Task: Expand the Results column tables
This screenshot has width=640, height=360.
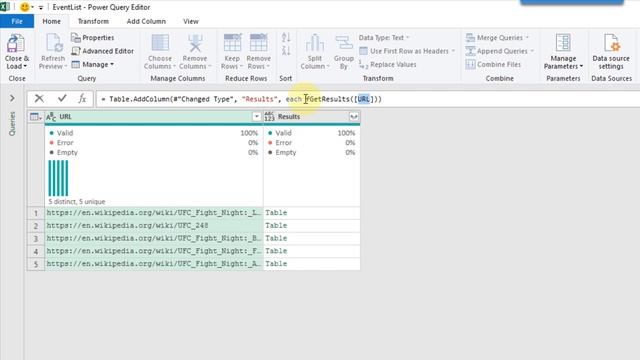Action: click(x=353, y=117)
